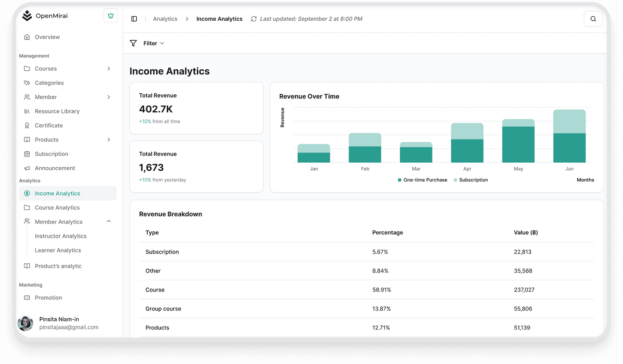
Task: Click the crown upgrade icon
Action: point(110,16)
